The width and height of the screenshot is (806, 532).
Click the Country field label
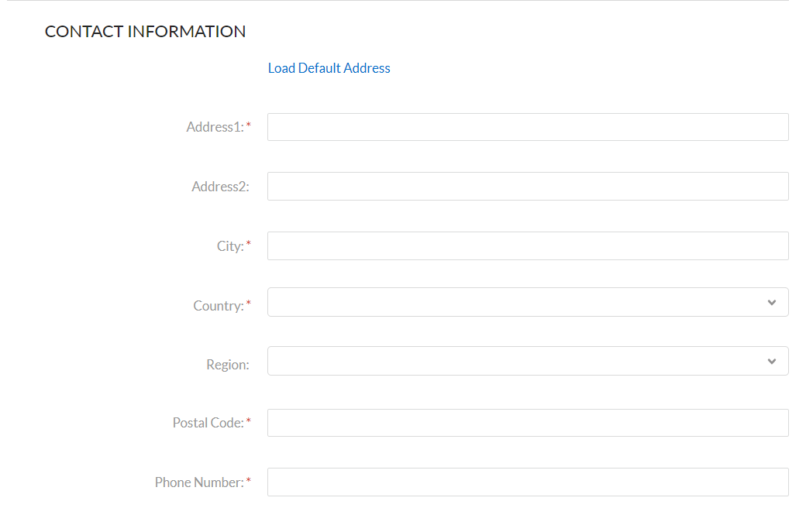pyautogui.click(x=218, y=306)
